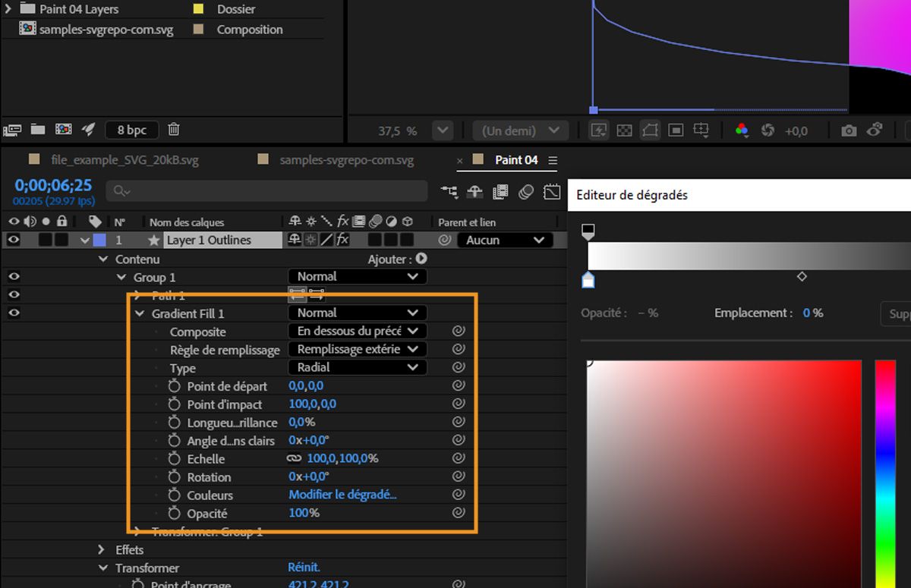Viewport: 911px width, 588px height.
Task: Toggle the transparency grid icon
Action: pos(624,130)
